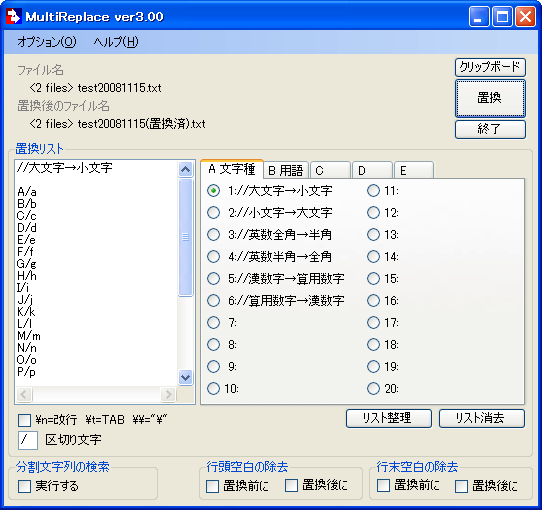Switch to tab D

coord(372,170)
